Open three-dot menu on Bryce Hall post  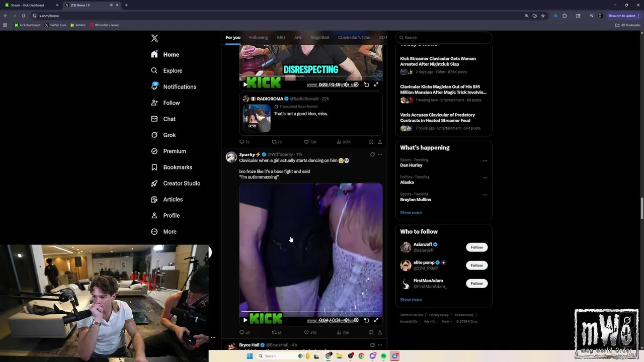pos(380,345)
